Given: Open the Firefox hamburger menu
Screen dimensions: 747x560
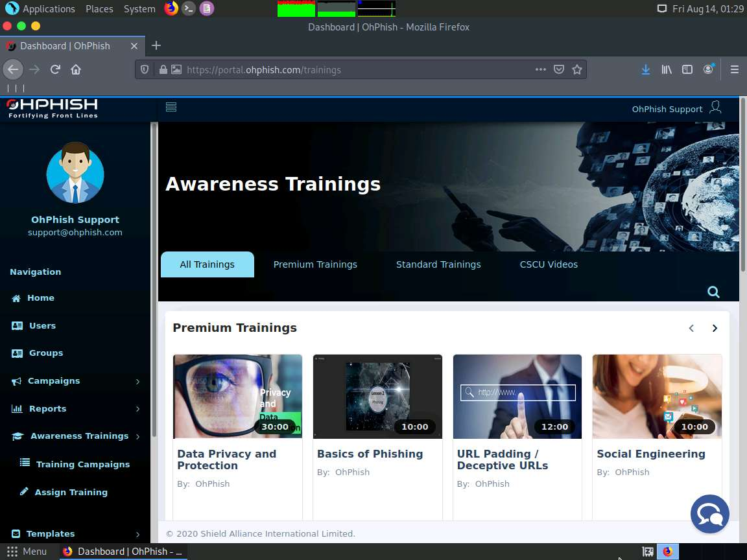Looking at the screenshot, I should tap(734, 69).
